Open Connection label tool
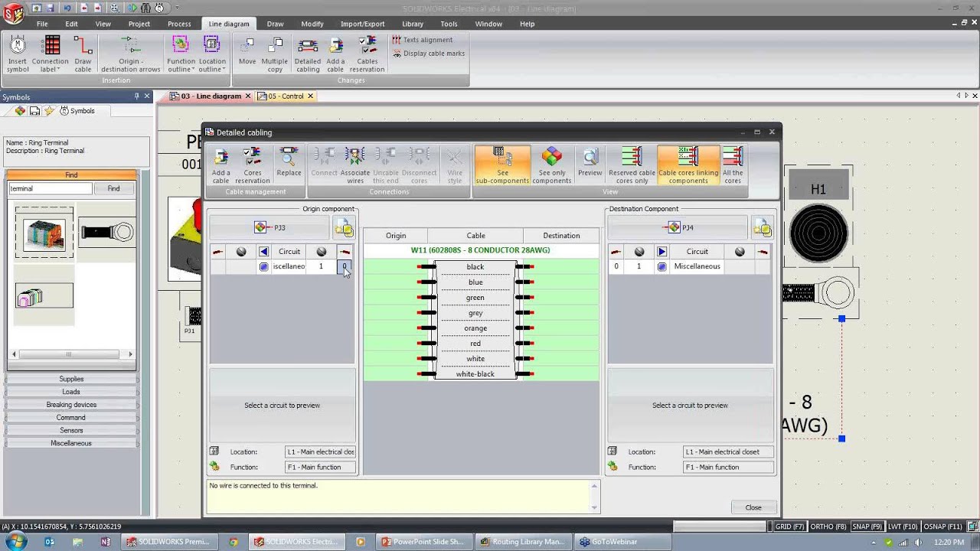Screen dimensions: 980x551 pyautogui.click(x=50, y=54)
